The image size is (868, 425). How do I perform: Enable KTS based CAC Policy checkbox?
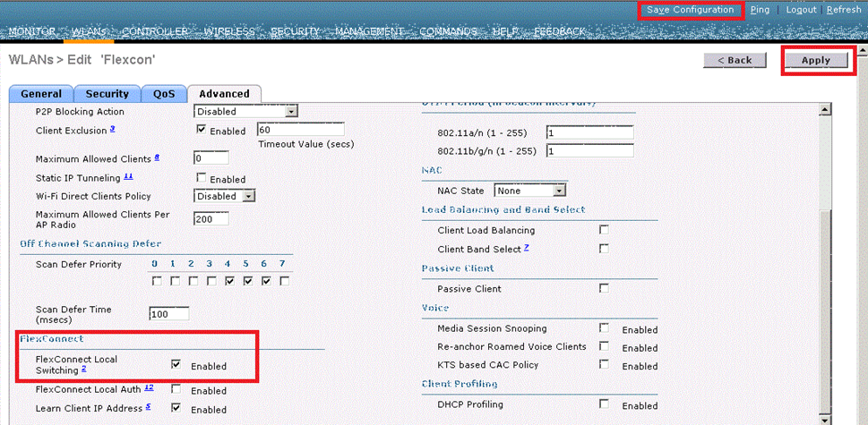point(604,364)
